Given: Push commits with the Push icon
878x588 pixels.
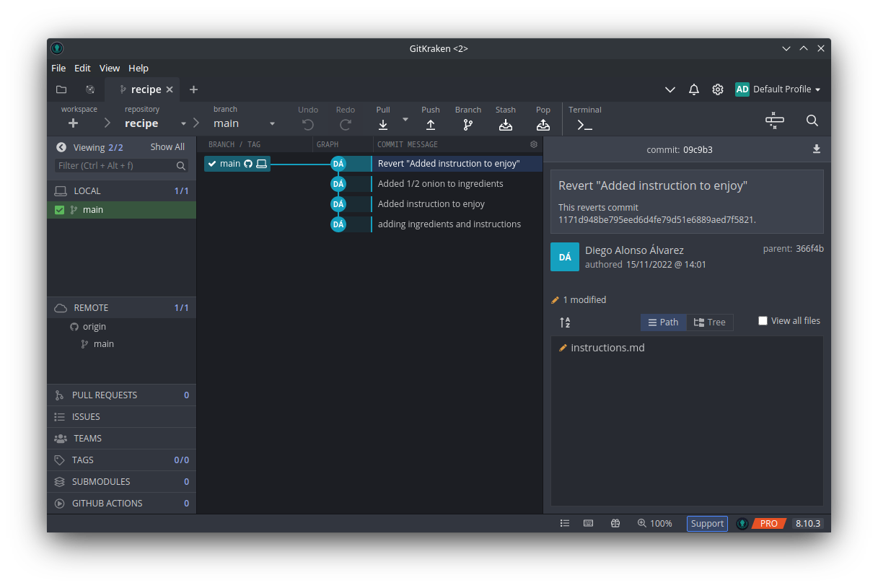Looking at the screenshot, I should coord(431,124).
